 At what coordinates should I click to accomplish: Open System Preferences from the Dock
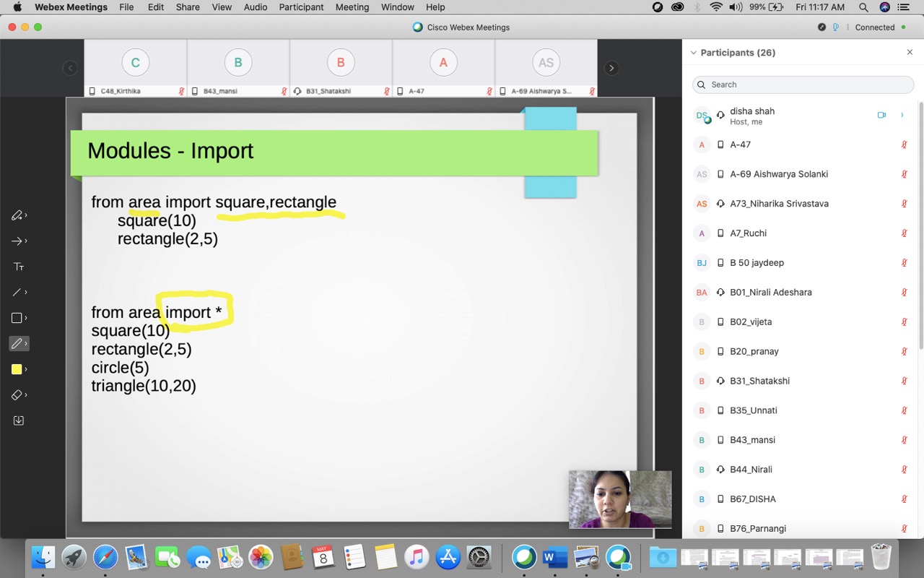point(479,557)
